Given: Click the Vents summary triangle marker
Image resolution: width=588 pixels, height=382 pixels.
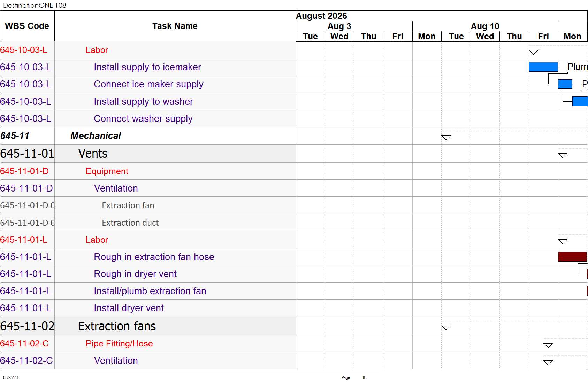Looking at the screenshot, I should pyautogui.click(x=563, y=155).
